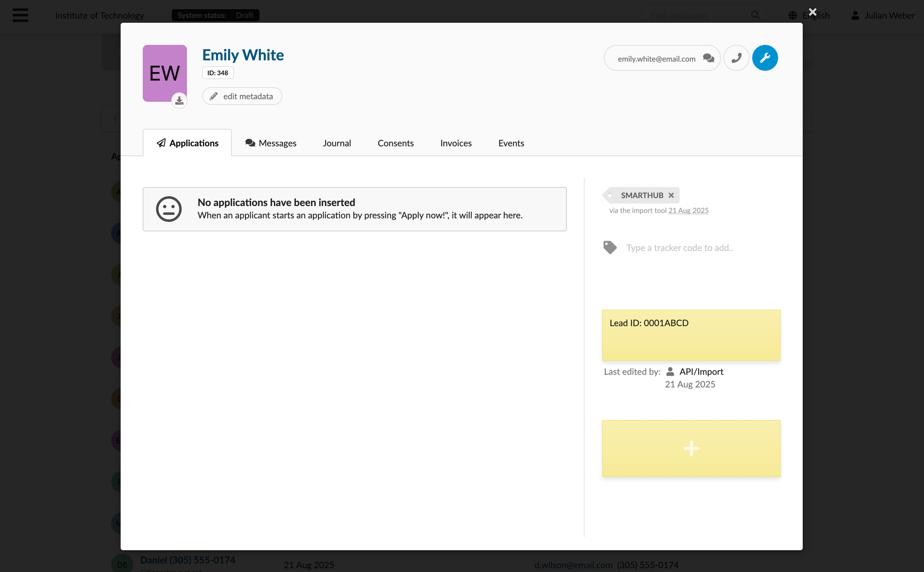Click the Emily White name heading
Image resolution: width=924 pixels, height=572 pixels.
click(243, 55)
